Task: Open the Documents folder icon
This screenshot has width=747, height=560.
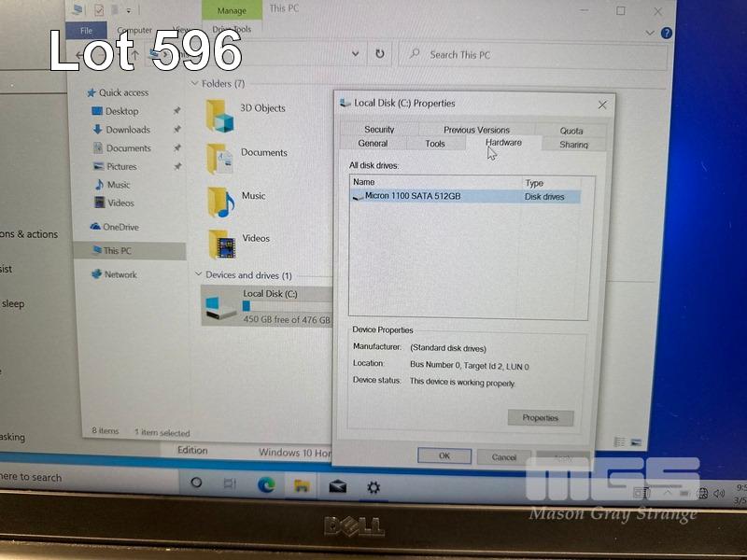Action: [221, 158]
